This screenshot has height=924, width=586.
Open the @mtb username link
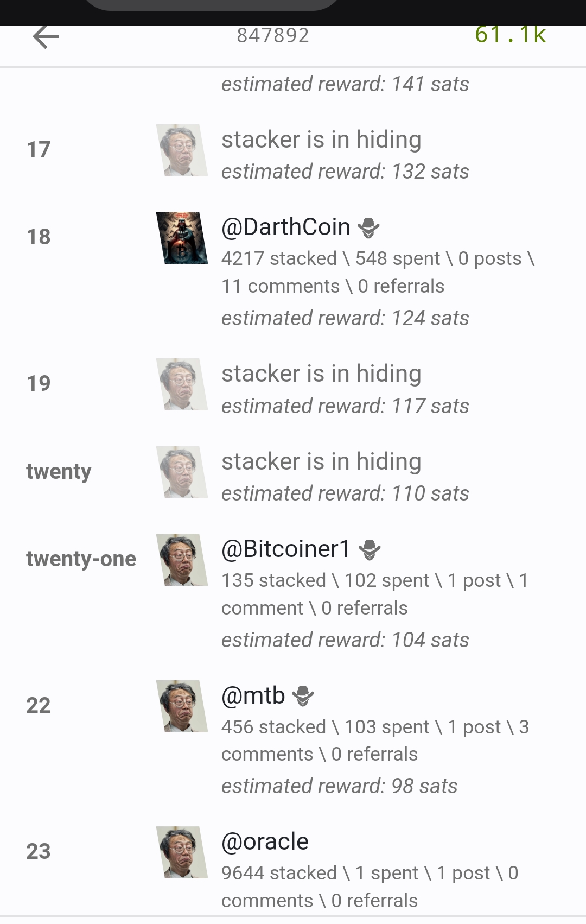pos(253,695)
